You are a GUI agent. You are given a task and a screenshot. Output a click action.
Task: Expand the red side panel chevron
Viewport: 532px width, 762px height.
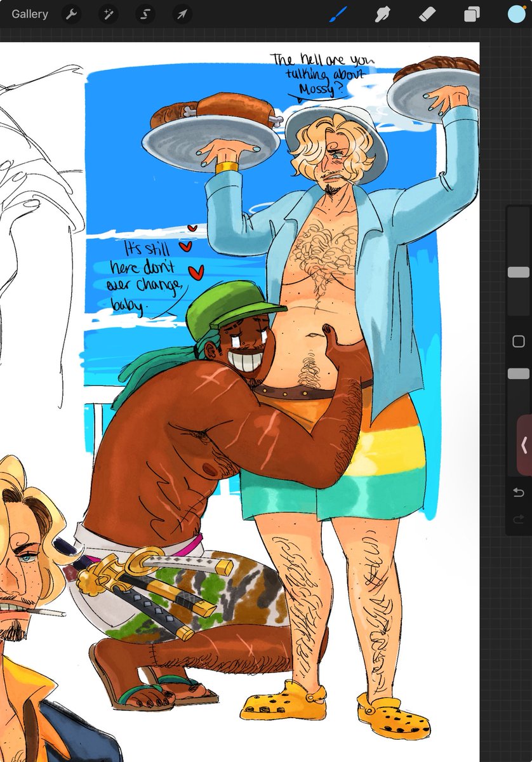point(524,446)
